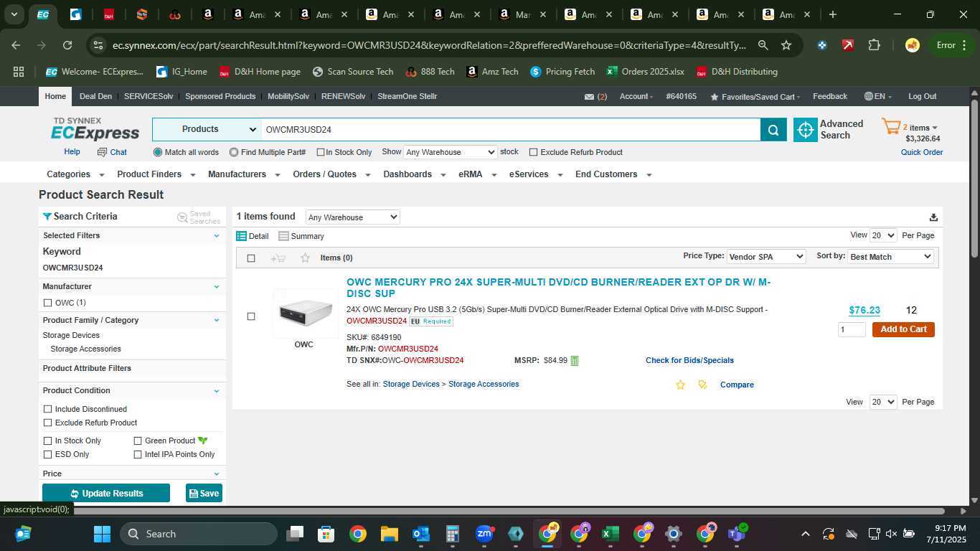Open Check for Bids/Specials link

pyautogui.click(x=689, y=361)
